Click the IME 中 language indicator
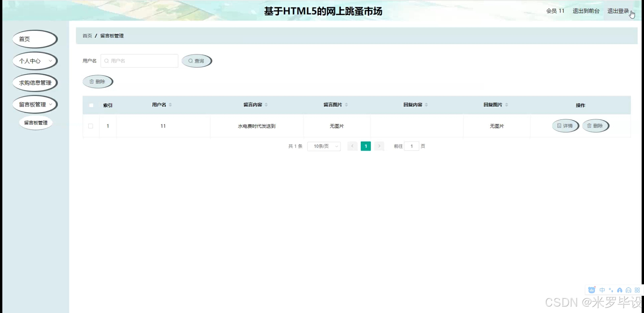Screen dimensions: 644x313 click(x=602, y=290)
